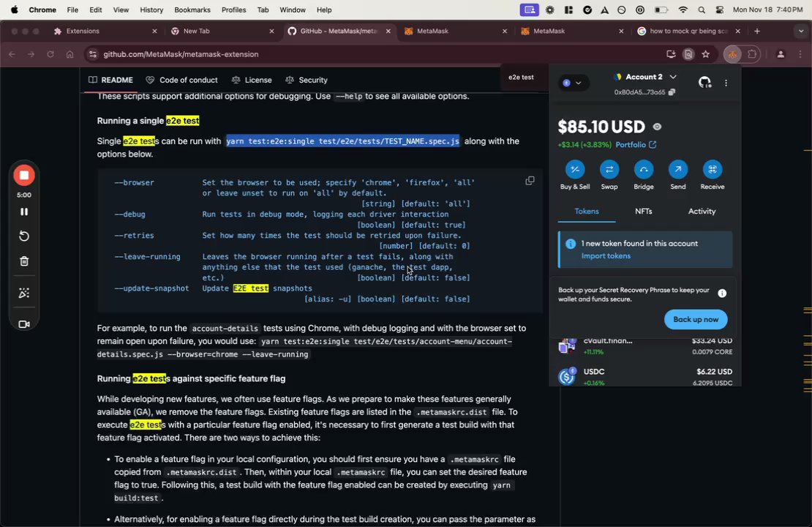
Task: Open the USDC token row
Action: pyautogui.click(x=645, y=377)
